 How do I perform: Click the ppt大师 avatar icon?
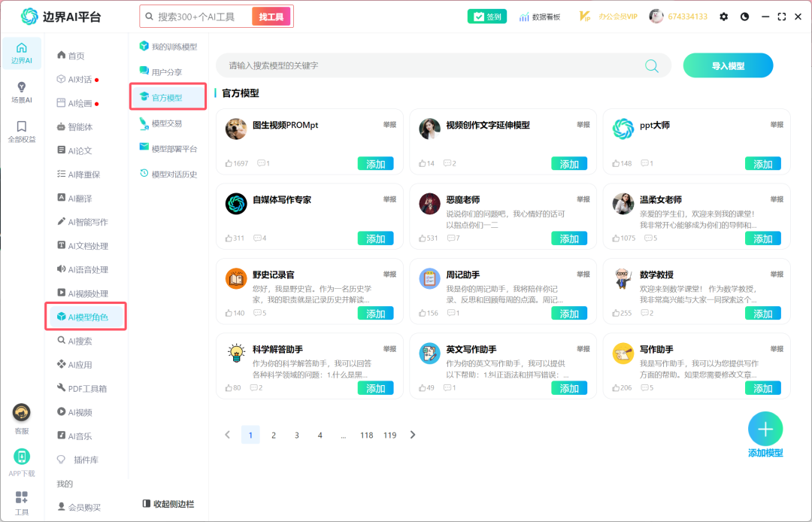[623, 129]
